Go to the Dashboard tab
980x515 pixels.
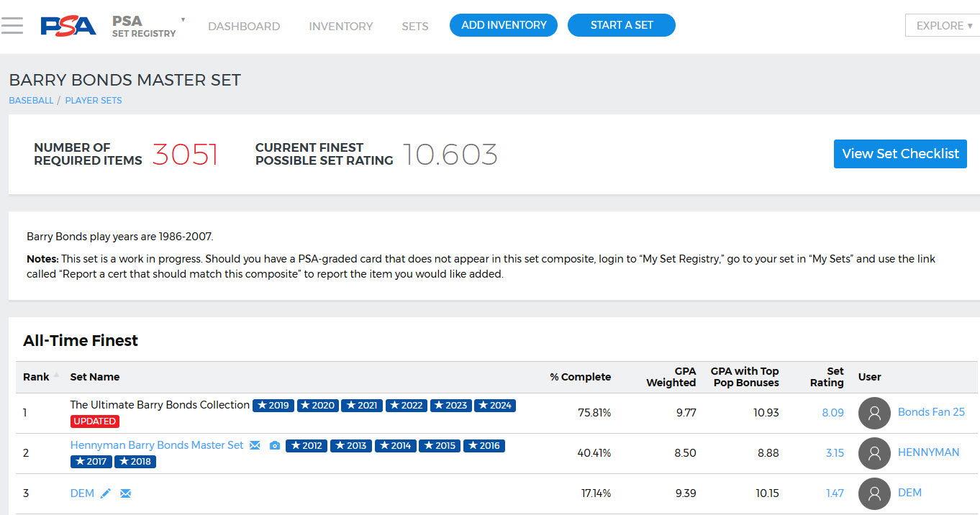(x=244, y=26)
